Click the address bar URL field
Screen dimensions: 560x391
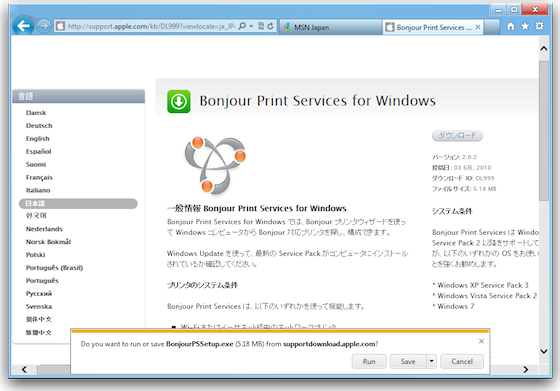pyautogui.click(x=151, y=26)
